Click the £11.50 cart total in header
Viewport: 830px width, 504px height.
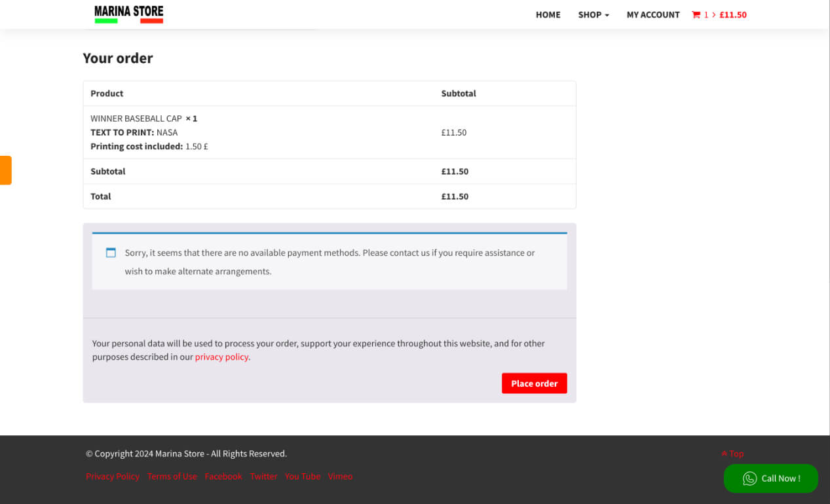point(732,15)
